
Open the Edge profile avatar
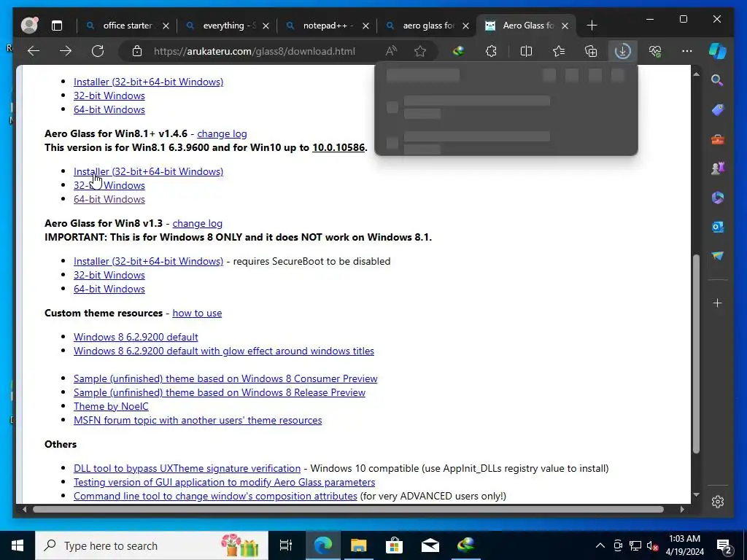click(x=29, y=26)
